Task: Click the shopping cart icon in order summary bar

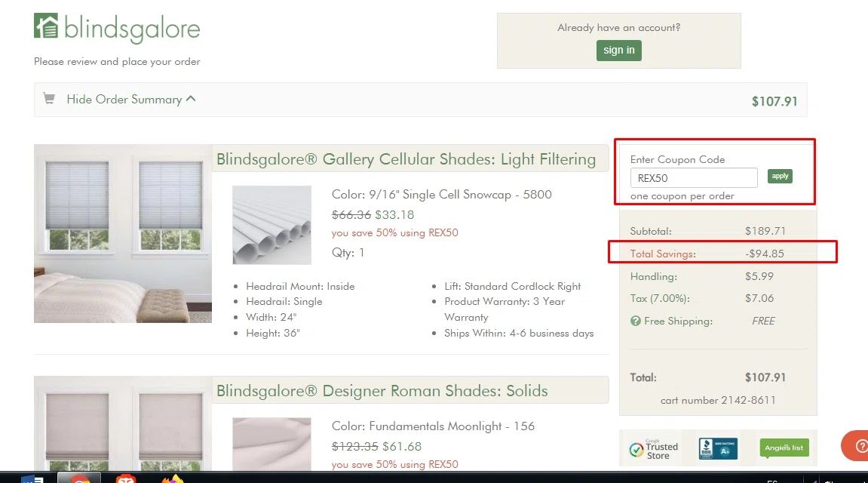Action: (49, 99)
